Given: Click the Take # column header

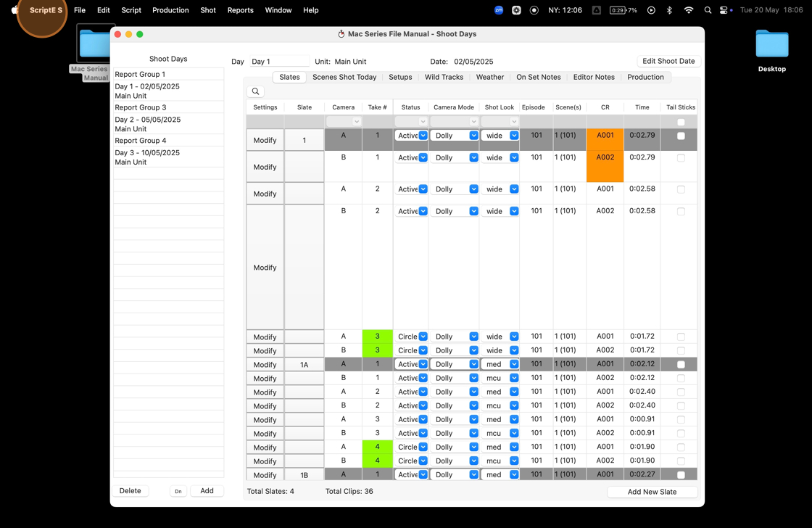Looking at the screenshot, I should point(378,107).
